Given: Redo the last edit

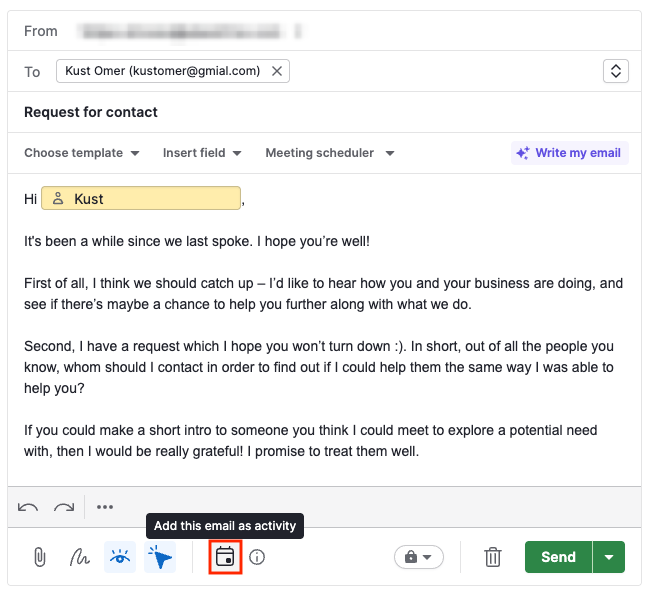Looking at the screenshot, I should (x=64, y=507).
